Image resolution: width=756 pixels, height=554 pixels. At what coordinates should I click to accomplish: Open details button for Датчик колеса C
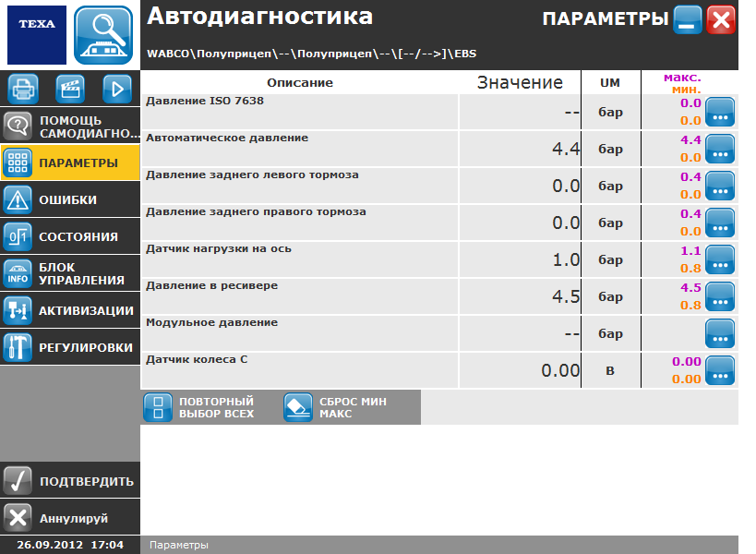pos(720,370)
